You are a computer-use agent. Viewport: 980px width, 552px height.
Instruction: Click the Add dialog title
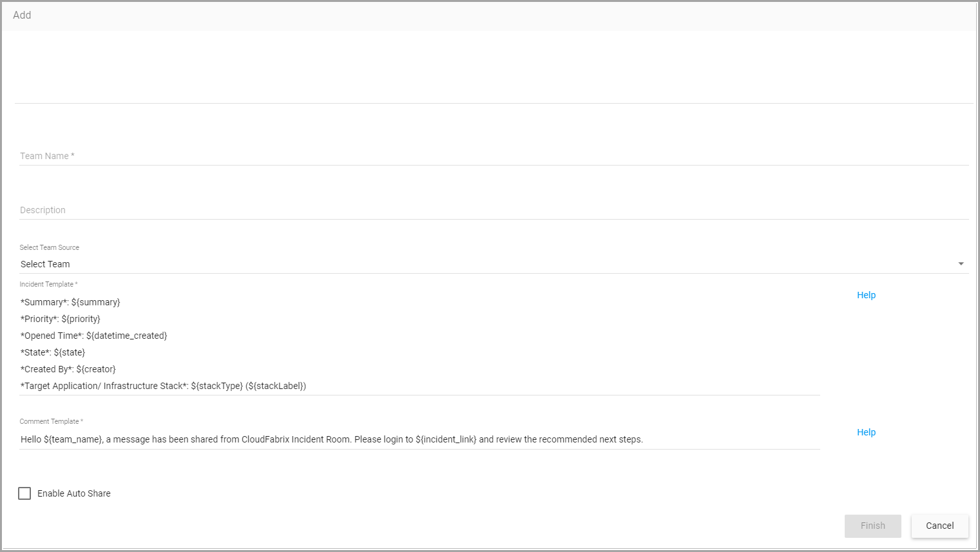[22, 15]
